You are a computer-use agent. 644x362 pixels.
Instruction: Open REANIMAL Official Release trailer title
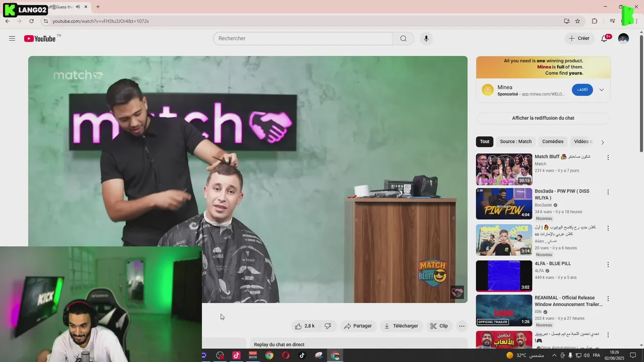[569, 301]
